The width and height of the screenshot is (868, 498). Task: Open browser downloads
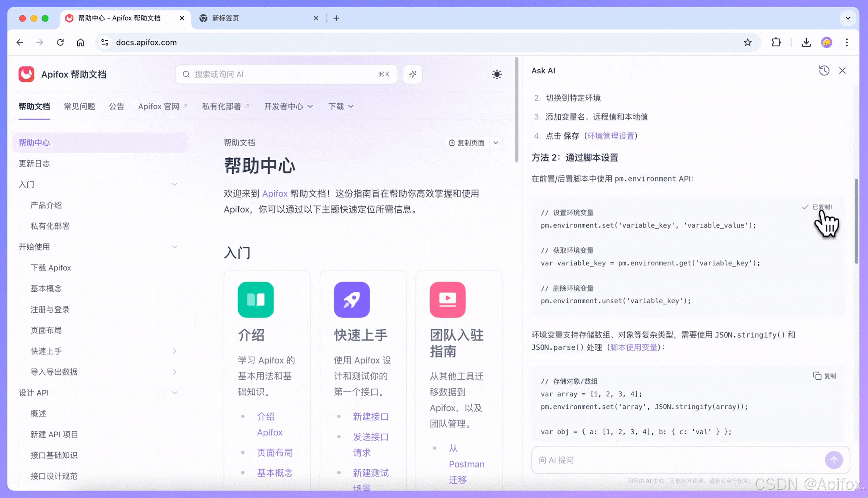(x=806, y=42)
